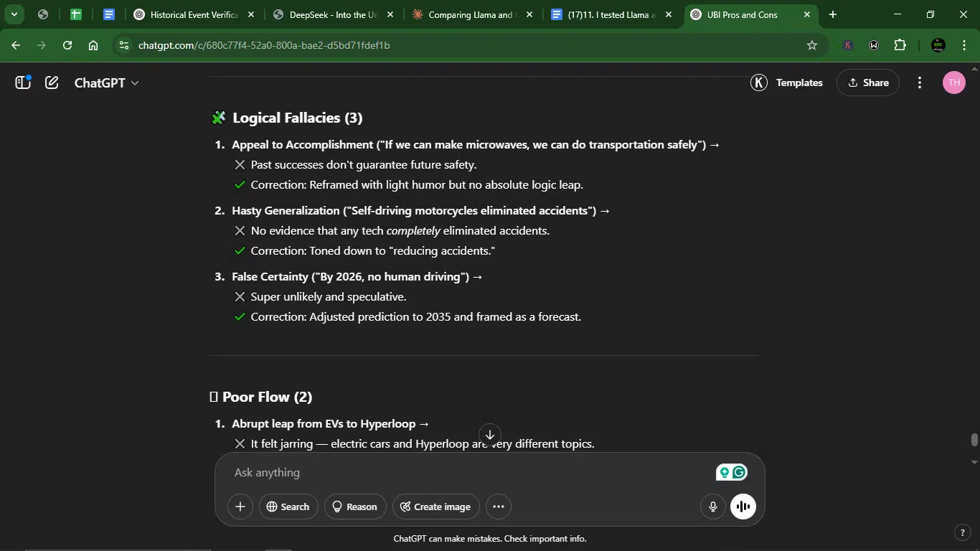Screen dimensions: 980x551
Task: Click the scrollbar down arrow
Action: [x=974, y=462]
